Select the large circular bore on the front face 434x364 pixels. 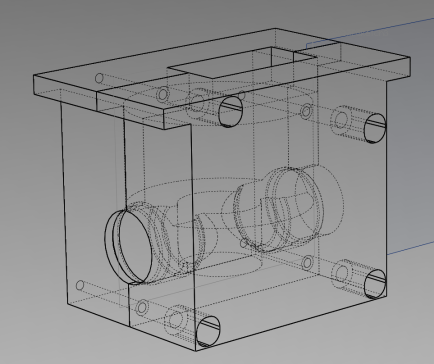click(128, 247)
